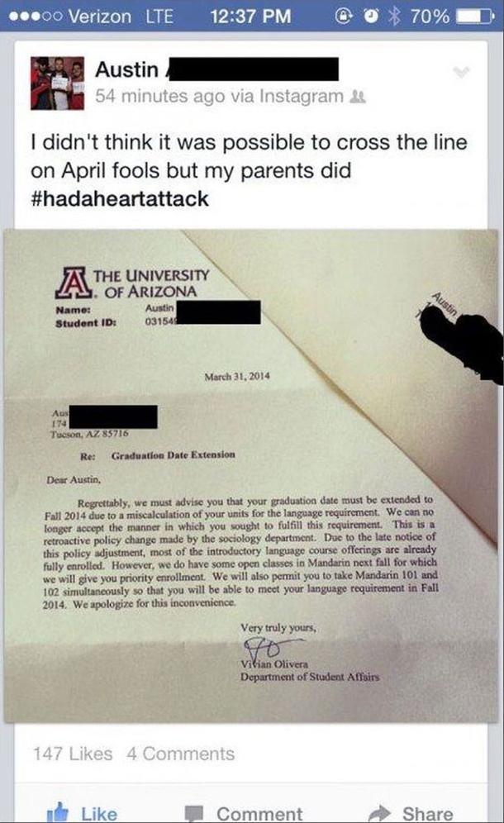
Task: Tap the signal strength dots
Action: pos(36,17)
